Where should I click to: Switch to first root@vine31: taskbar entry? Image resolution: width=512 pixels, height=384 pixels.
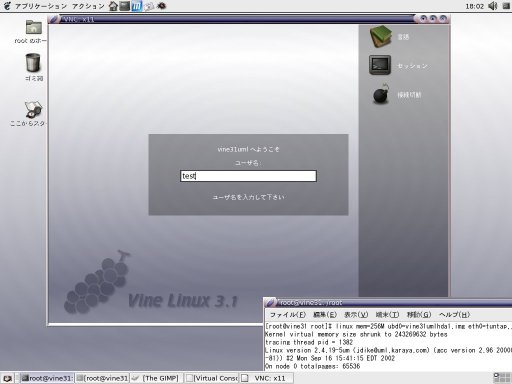click(x=47, y=378)
